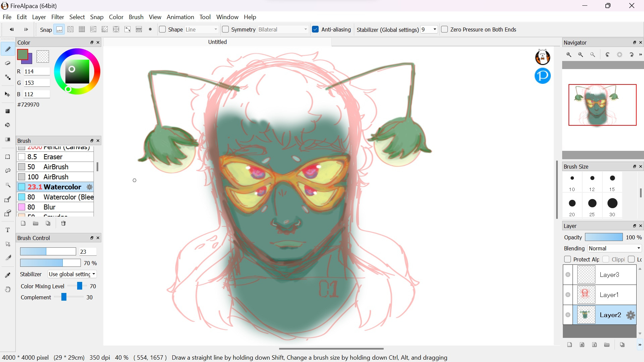Switch to the Untitled document tab
The height and width of the screenshot is (362, 644).
[217, 42]
